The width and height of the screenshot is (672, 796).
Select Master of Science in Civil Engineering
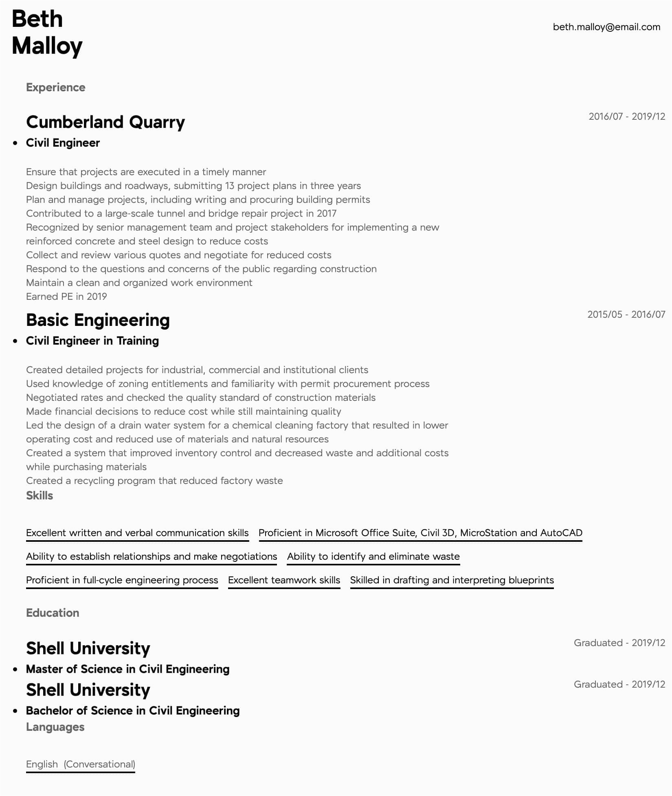tap(127, 669)
